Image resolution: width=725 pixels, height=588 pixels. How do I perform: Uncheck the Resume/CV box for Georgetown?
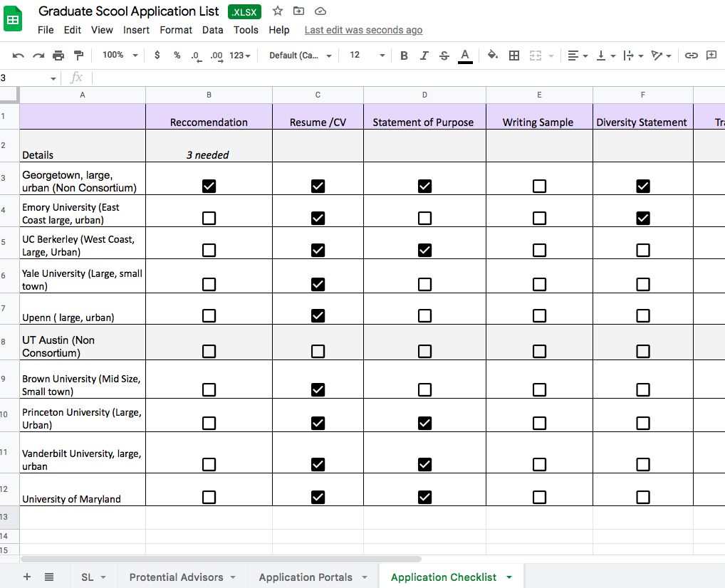(318, 186)
